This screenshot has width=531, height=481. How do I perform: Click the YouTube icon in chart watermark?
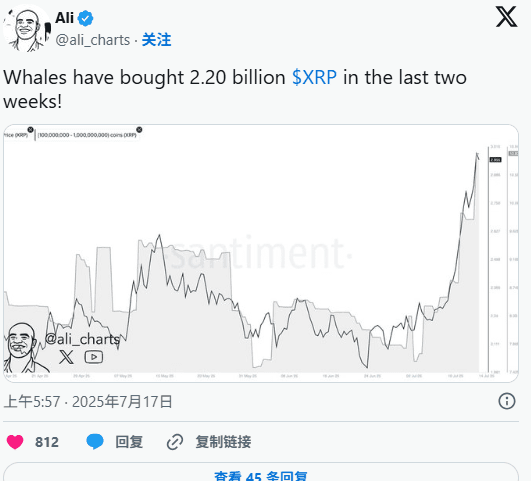tap(94, 357)
